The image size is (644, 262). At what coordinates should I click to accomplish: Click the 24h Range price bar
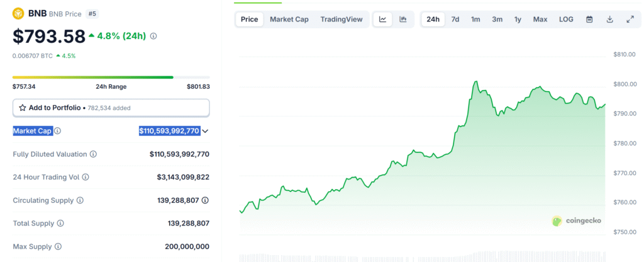click(111, 77)
